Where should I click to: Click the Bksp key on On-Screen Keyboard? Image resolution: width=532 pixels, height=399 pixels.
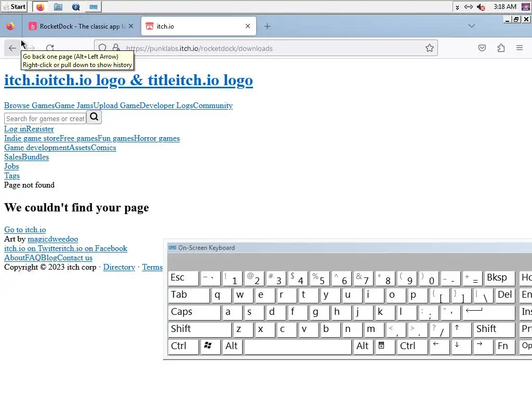[499, 278]
